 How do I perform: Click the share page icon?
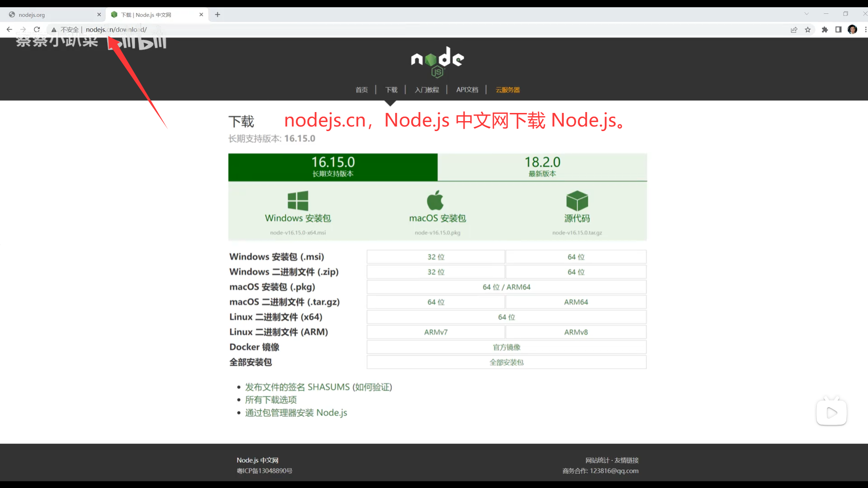click(x=794, y=30)
